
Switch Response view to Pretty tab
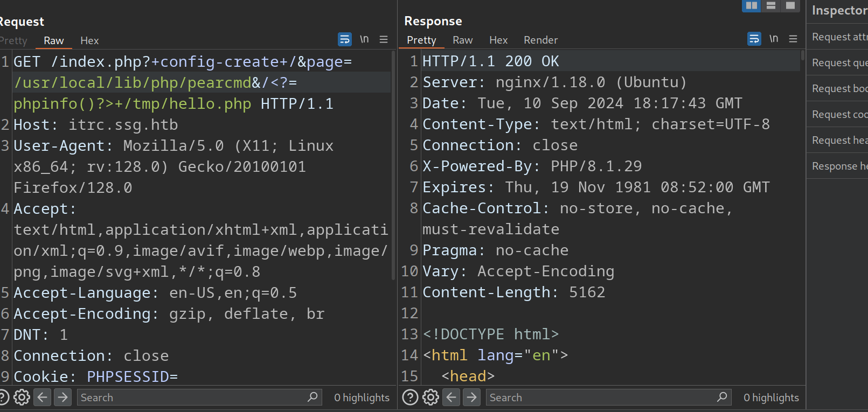[x=421, y=40]
